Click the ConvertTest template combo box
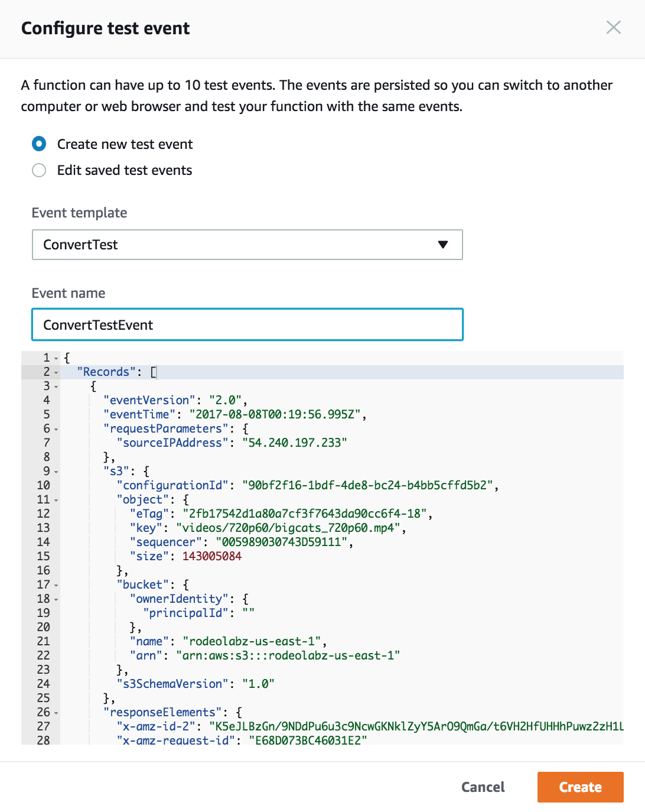This screenshot has width=645, height=812. [x=247, y=245]
